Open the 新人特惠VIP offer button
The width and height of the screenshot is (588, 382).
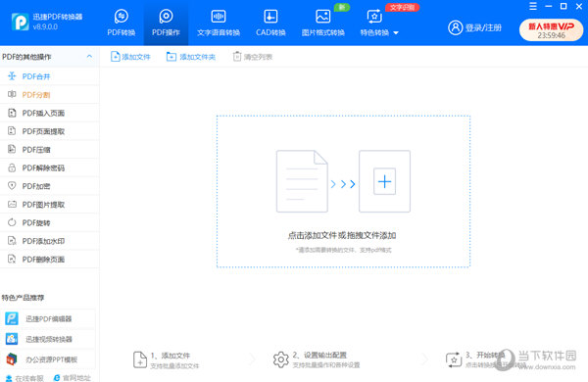pyautogui.click(x=551, y=29)
